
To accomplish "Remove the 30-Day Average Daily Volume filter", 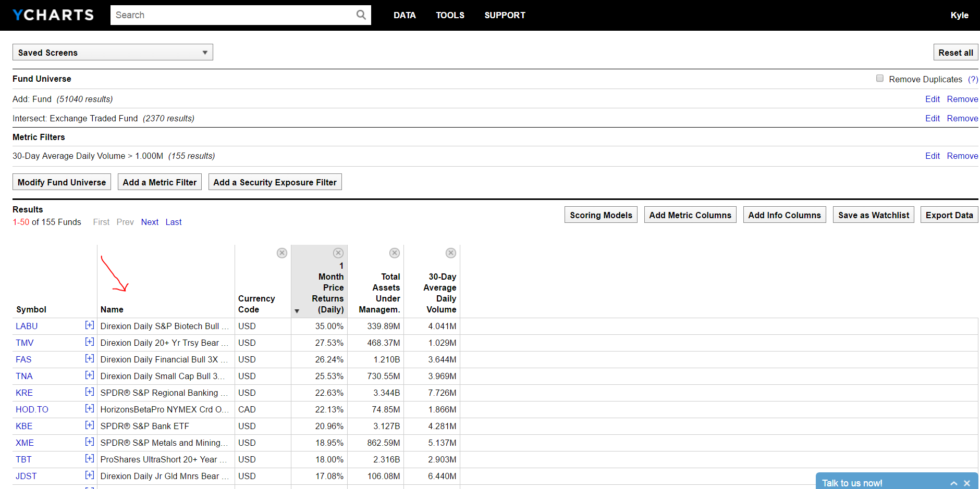I will [x=962, y=156].
